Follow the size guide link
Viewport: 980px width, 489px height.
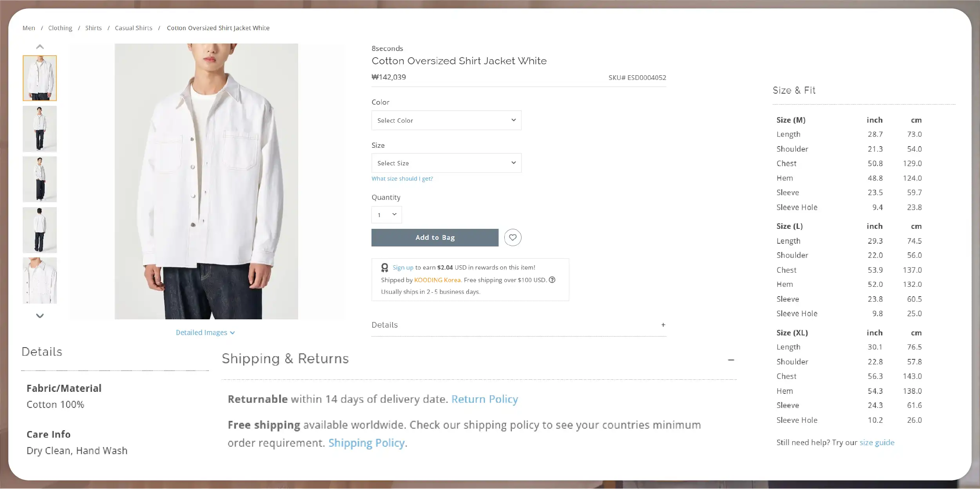877,442
